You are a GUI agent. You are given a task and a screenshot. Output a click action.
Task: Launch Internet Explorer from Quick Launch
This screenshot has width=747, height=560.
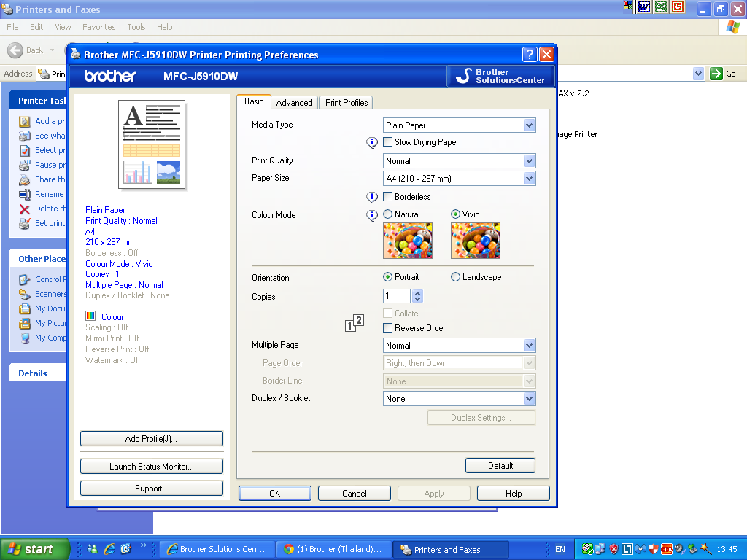point(109,549)
